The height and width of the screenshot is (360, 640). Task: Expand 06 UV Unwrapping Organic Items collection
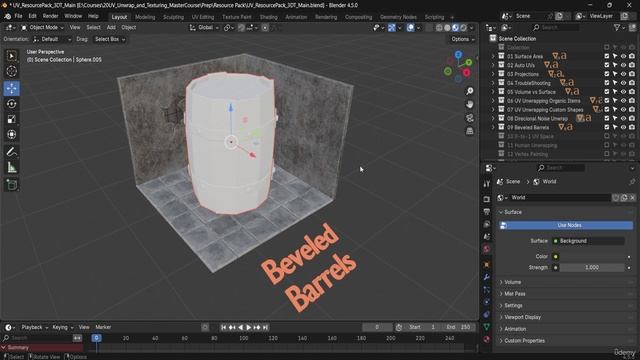(x=493, y=101)
